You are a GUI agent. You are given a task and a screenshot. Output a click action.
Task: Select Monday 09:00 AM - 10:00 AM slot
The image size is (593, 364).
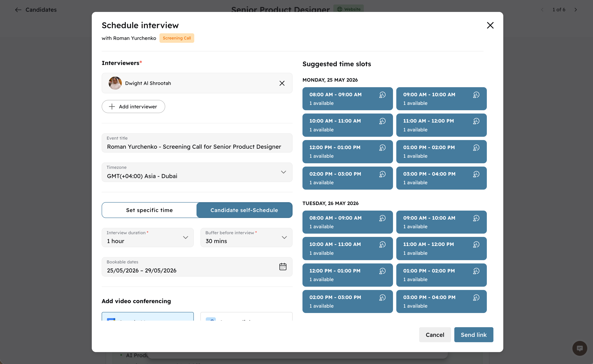(441, 99)
